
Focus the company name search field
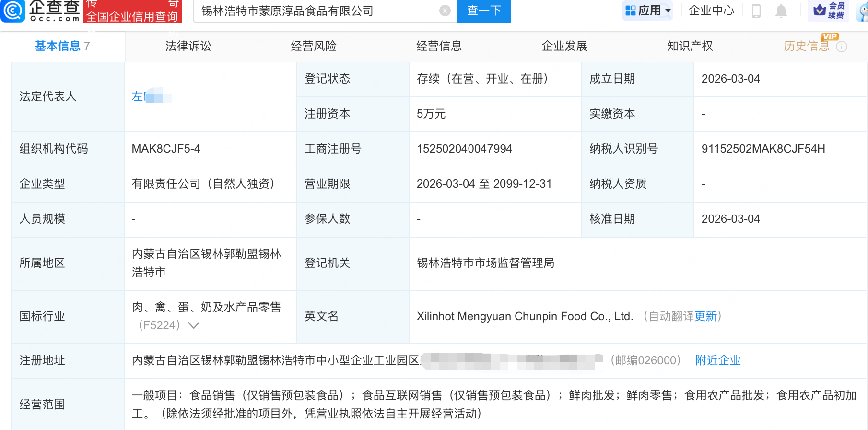tap(317, 11)
